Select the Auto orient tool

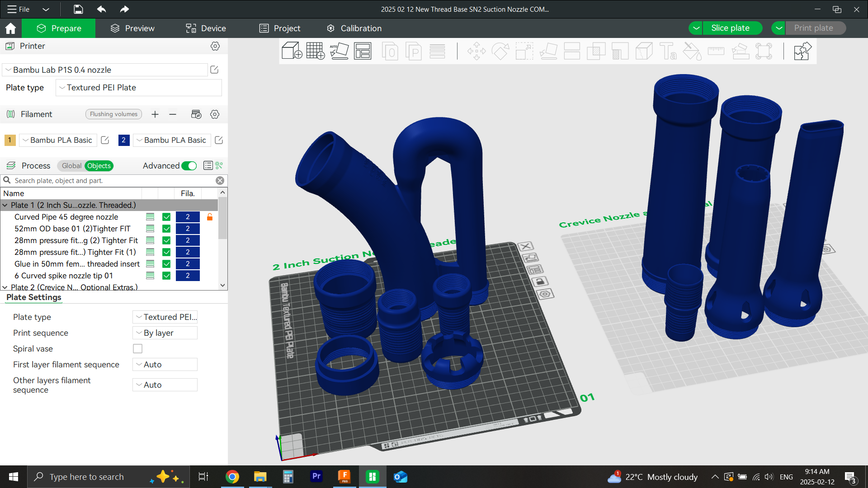click(x=339, y=51)
